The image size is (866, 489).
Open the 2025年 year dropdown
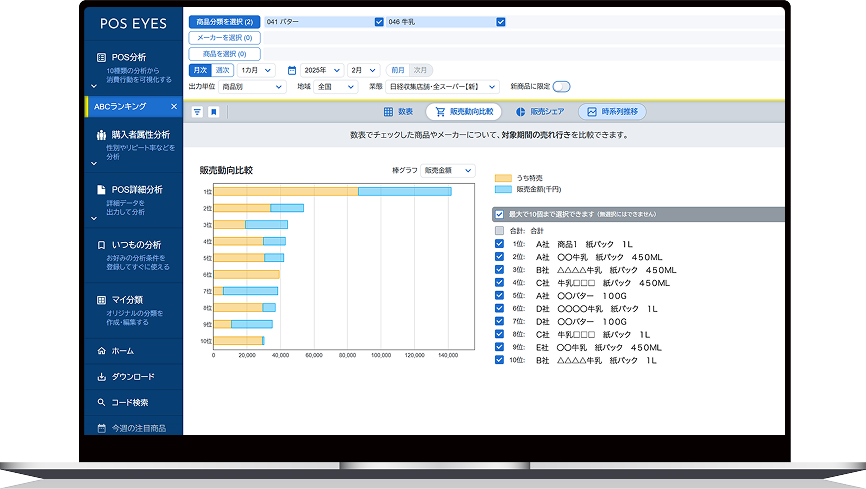point(322,71)
